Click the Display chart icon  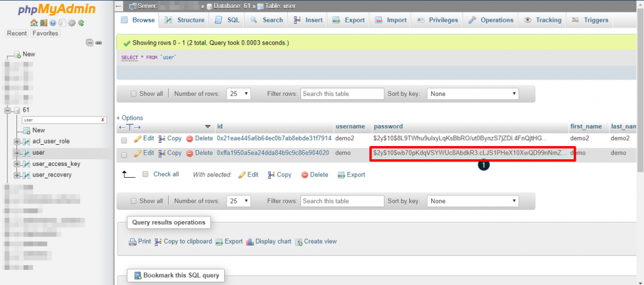click(x=250, y=242)
